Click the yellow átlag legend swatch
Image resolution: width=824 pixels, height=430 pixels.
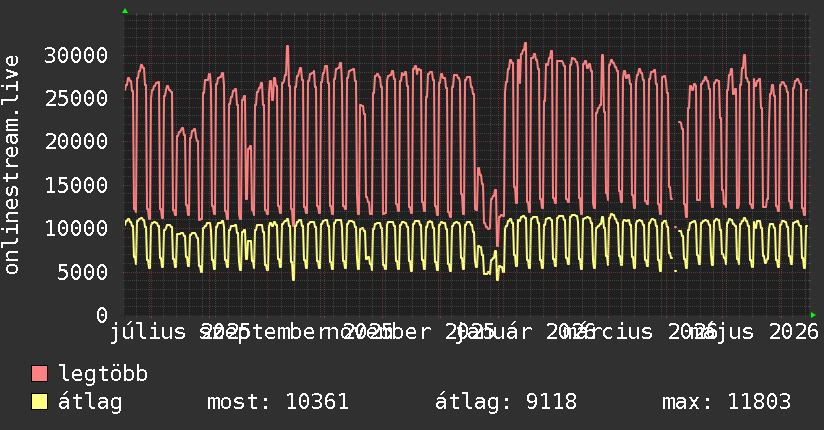pyautogui.click(x=39, y=401)
